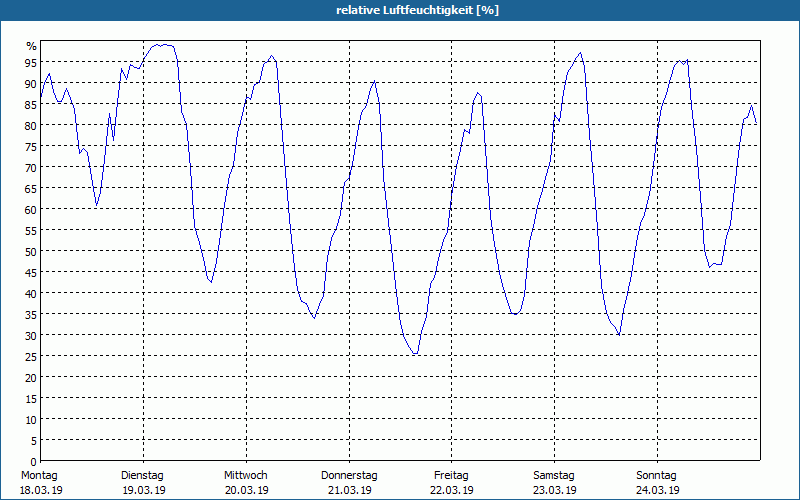Viewport: 800px width, 500px height.
Task: Click the date '21.03.19'
Action: point(349,490)
